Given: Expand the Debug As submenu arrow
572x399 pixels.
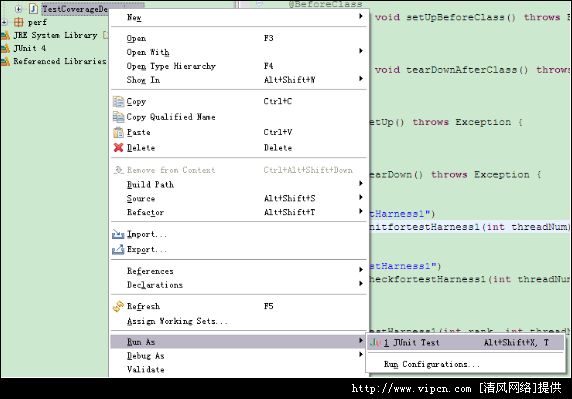Looking at the screenshot, I should [x=360, y=355].
